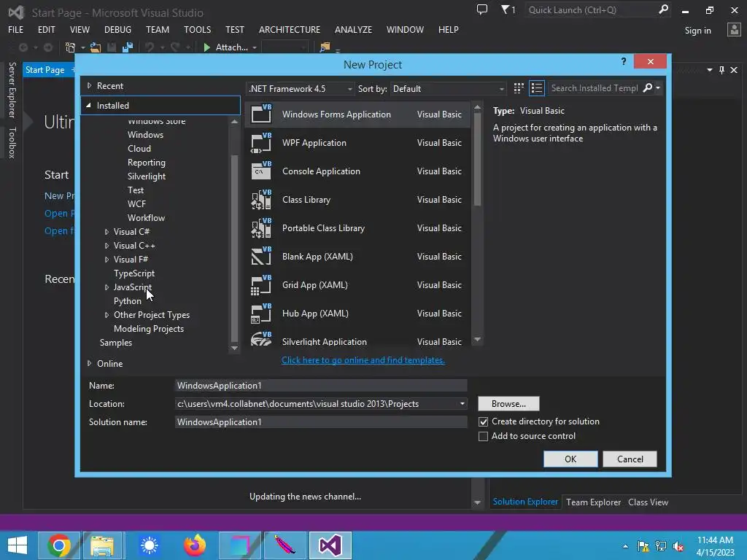
Task: Open the New Project dialog help question mark
Action: click(x=624, y=61)
